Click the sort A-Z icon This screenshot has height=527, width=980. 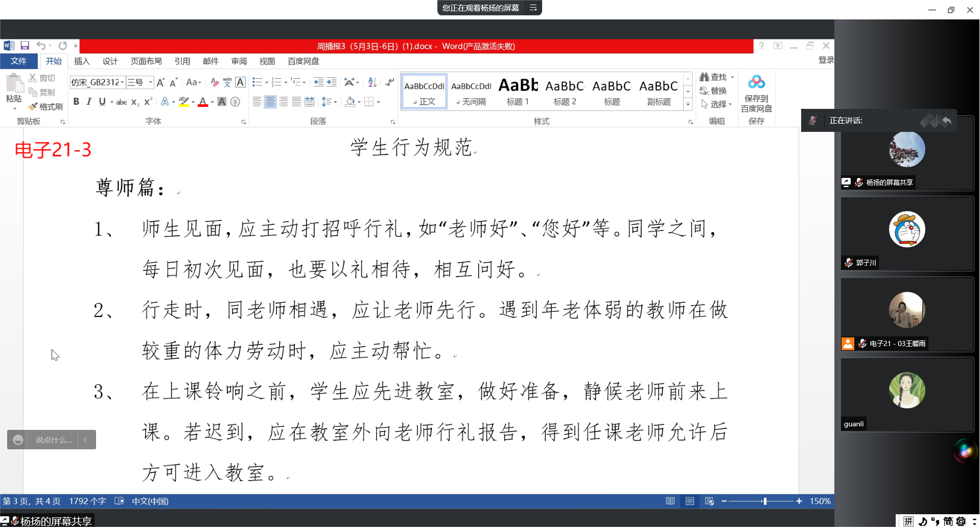click(372, 82)
